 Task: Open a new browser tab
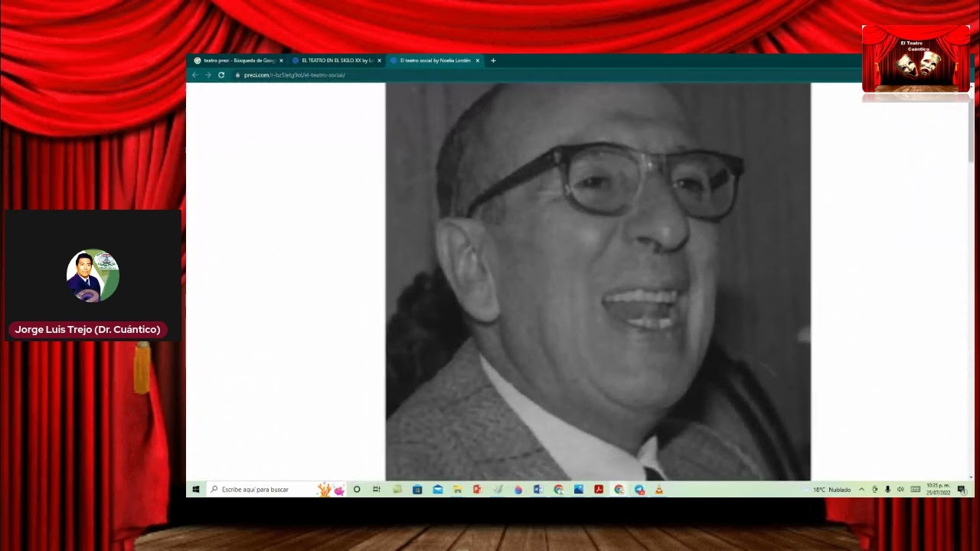(493, 60)
